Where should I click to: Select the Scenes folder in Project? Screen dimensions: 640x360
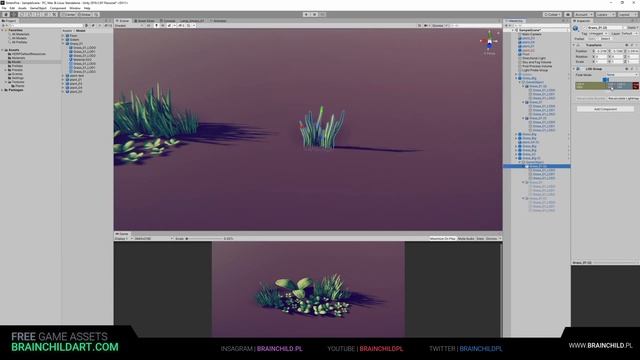(x=17, y=74)
